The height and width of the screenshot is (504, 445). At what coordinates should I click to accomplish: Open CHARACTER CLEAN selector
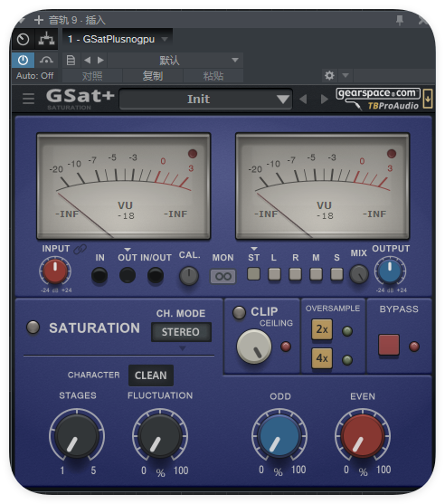coord(151,376)
